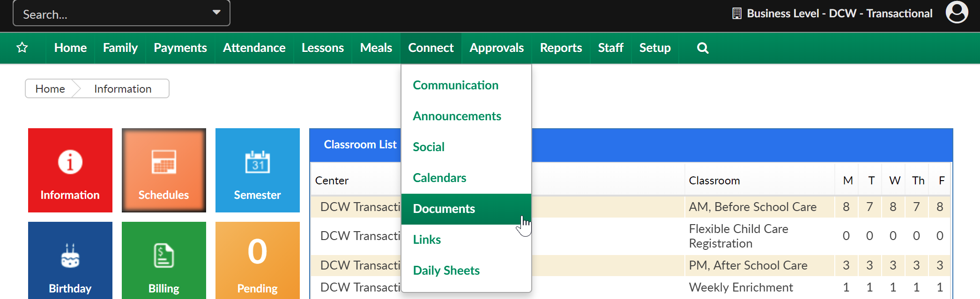Open the Pending count tile
The width and height of the screenshot is (980, 299).
(258, 260)
